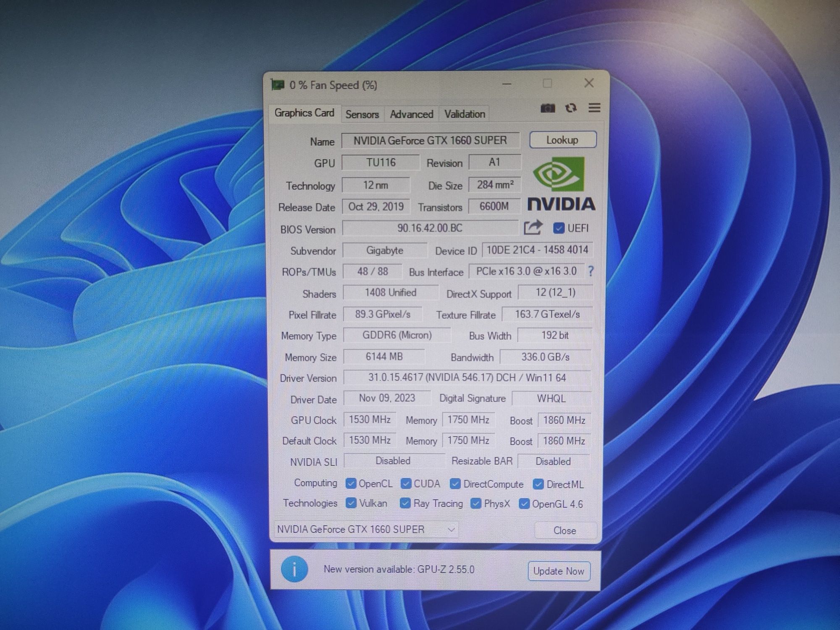Click the GPU-Z title bar app icon
The height and width of the screenshot is (630, 840).
point(278,85)
